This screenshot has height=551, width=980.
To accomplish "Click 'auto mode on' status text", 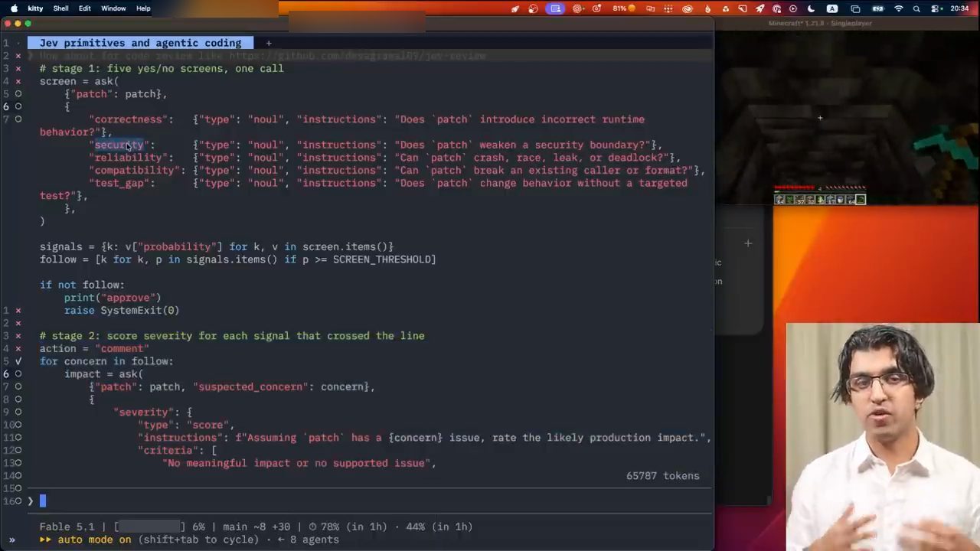I will click(94, 540).
